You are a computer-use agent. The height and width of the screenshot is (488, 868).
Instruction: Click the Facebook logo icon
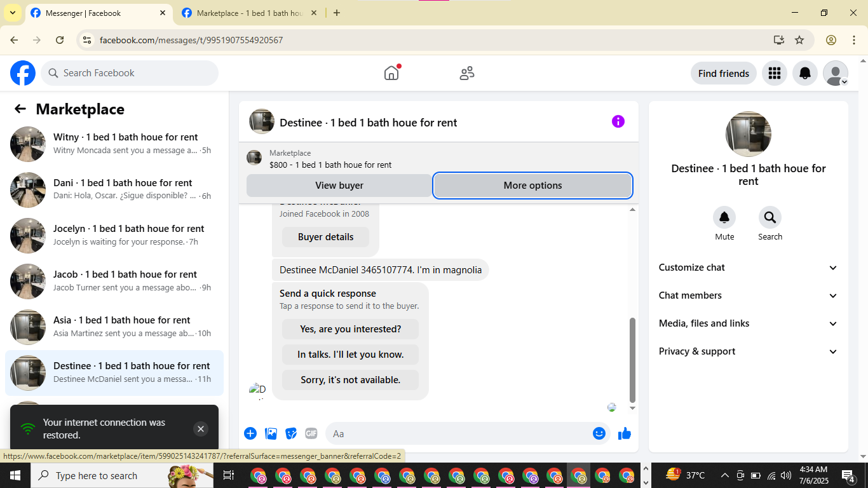coord(23,73)
